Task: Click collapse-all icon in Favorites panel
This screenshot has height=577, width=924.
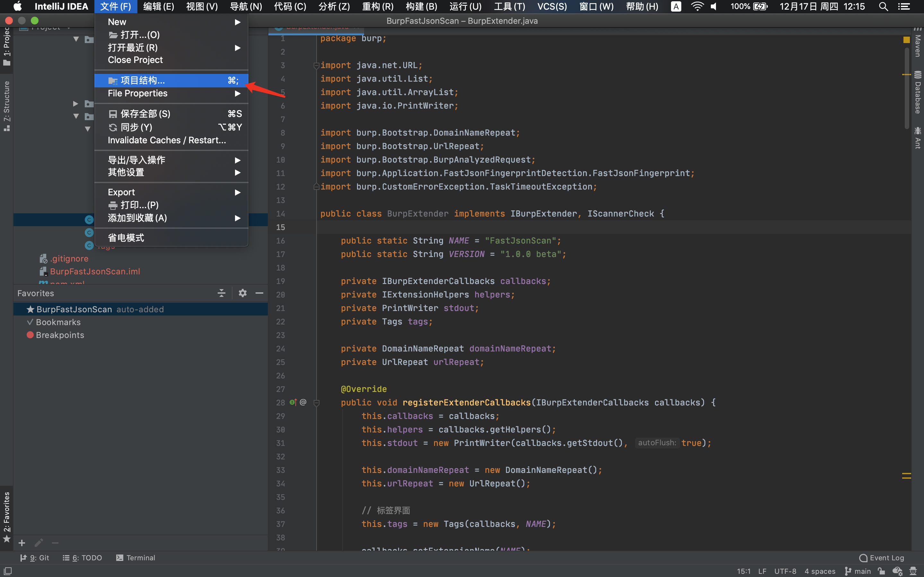Action: [x=221, y=293]
